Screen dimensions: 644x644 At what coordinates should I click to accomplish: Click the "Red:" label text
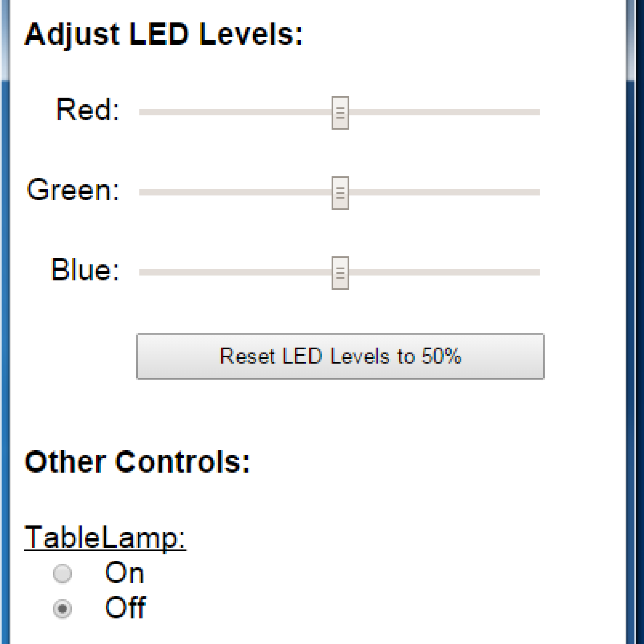tap(87, 109)
